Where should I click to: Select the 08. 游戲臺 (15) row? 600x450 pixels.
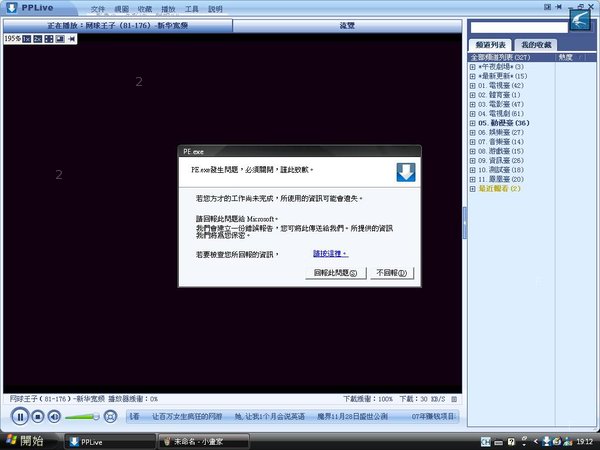click(501, 151)
